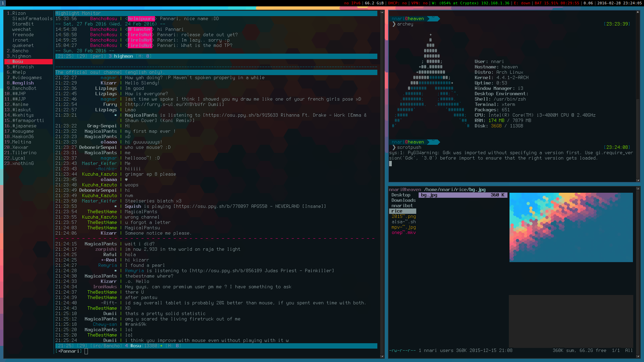644x362 pixels.
Task: Click the battery status in the bar
Action: (557, 3)
